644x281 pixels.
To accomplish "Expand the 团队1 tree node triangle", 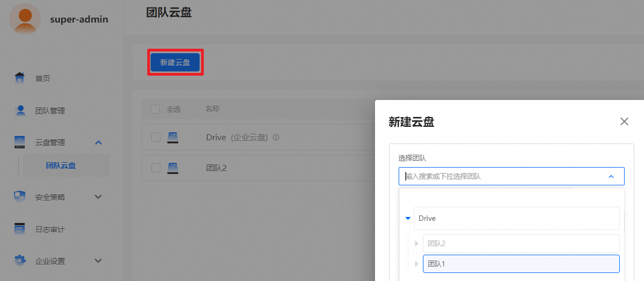I will (416, 264).
